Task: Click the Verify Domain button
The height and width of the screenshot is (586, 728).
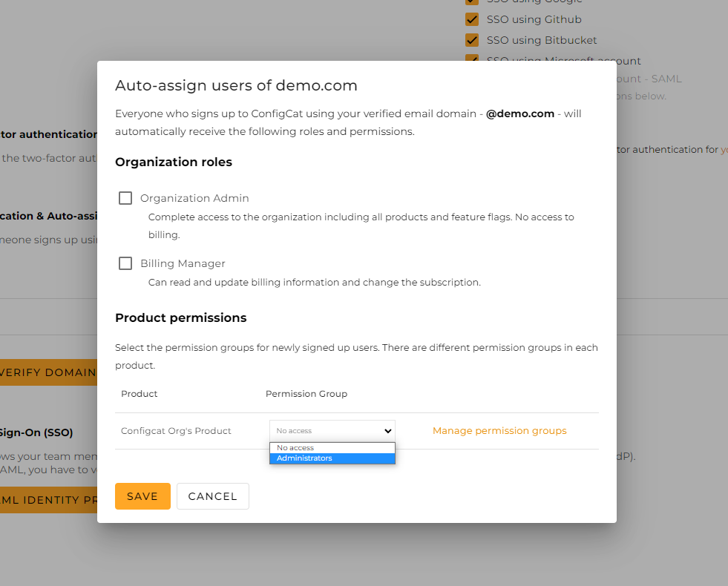Action: coord(45,372)
